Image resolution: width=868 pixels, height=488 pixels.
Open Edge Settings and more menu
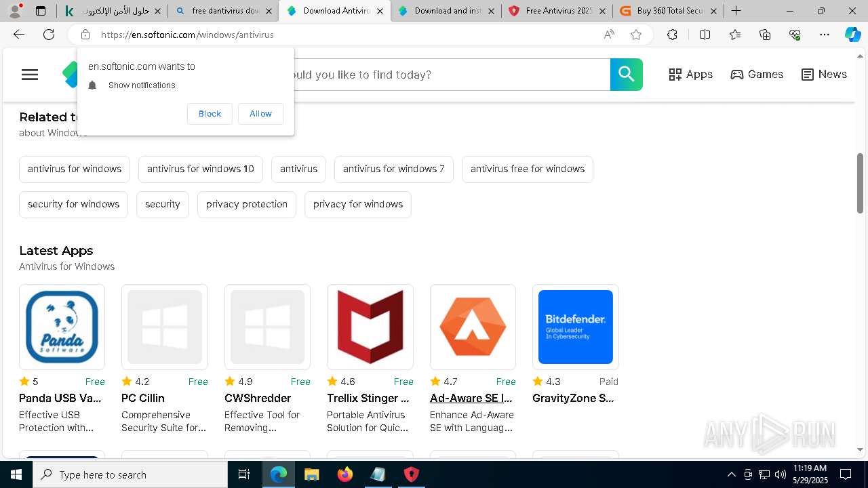[825, 35]
